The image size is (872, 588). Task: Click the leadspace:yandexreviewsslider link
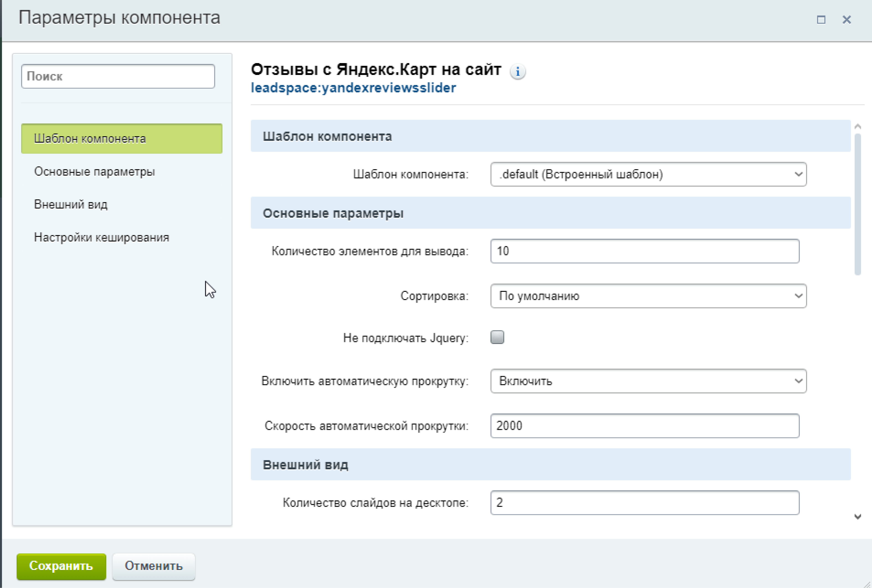(353, 88)
